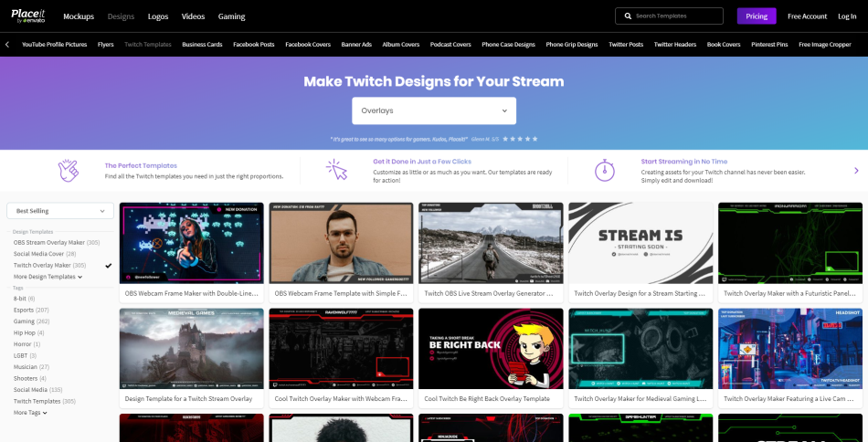This screenshot has width=868, height=442.
Task: Select the OBS Stream Overlay Maker filter
Action: pos(56,243)
